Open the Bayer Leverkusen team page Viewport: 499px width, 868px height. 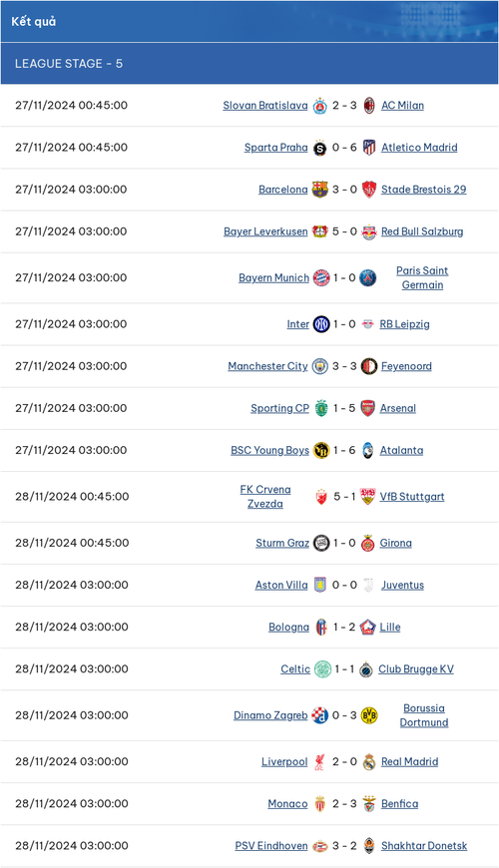click(x=265, y=231)
